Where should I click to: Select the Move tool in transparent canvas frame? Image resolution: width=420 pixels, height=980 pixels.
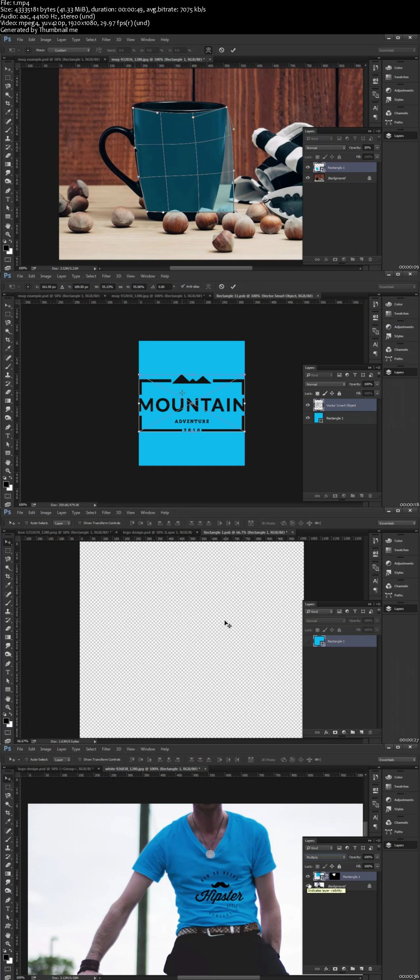(8, 542)
